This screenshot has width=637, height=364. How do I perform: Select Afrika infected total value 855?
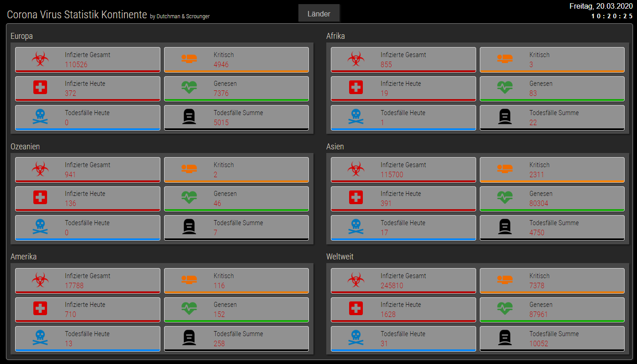coord(386,64)
